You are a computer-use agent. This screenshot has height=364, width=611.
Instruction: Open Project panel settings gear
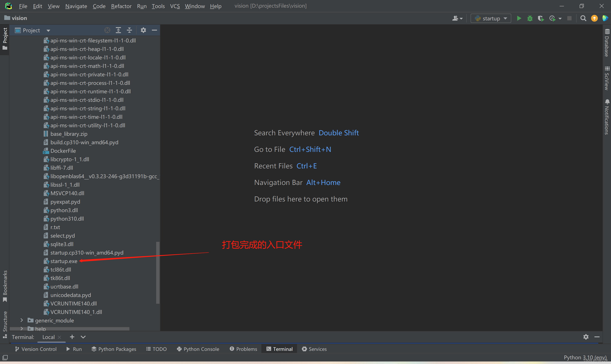pos(143,30)
